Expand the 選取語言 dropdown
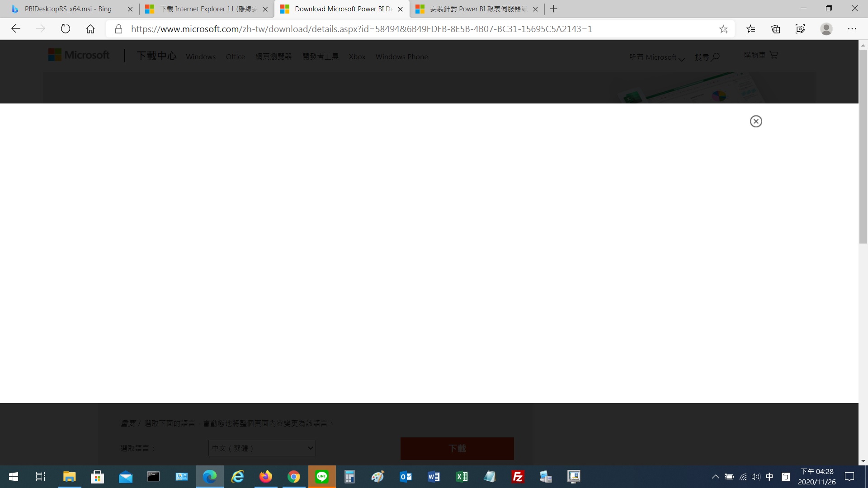Image resolution: width=868 pixels, height=488 pixels. (x=262, y=448)
